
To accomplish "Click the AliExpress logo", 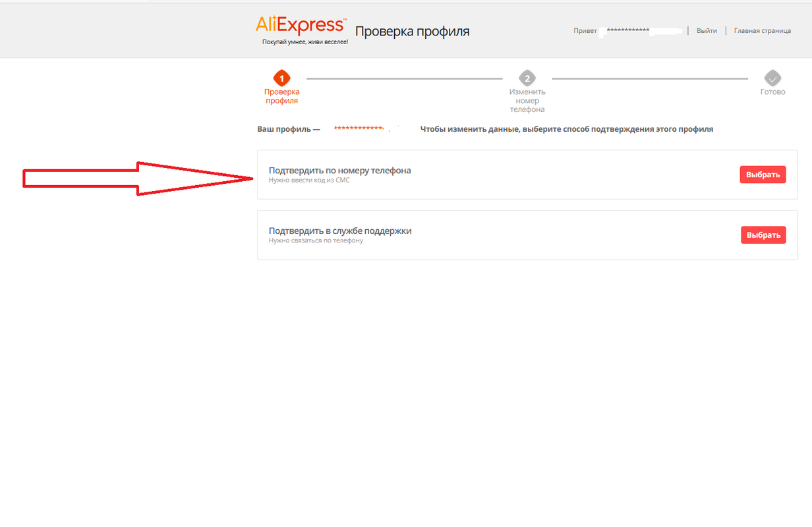I will point(300,26).
